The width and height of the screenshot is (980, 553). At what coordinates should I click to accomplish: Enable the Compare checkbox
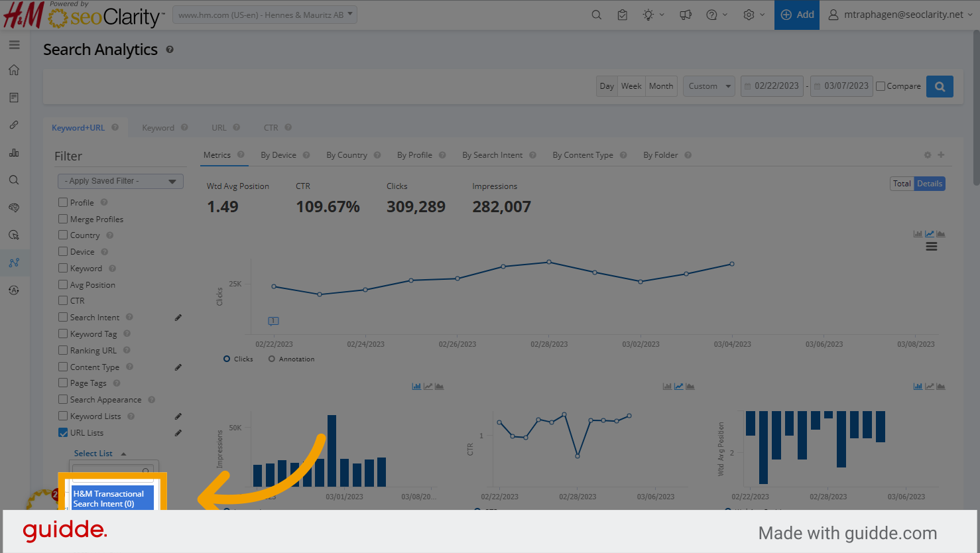coord(881,86)
